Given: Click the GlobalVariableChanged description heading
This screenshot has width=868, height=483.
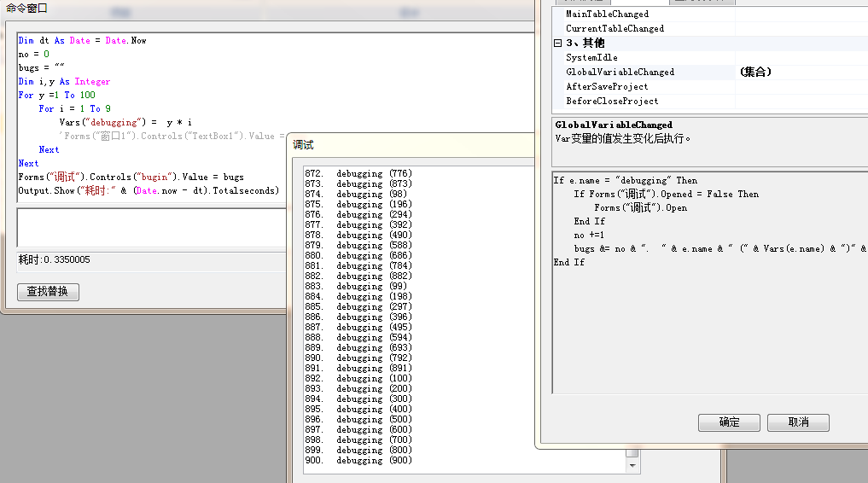Looking at the screenshot, I should tap(614, 125).
